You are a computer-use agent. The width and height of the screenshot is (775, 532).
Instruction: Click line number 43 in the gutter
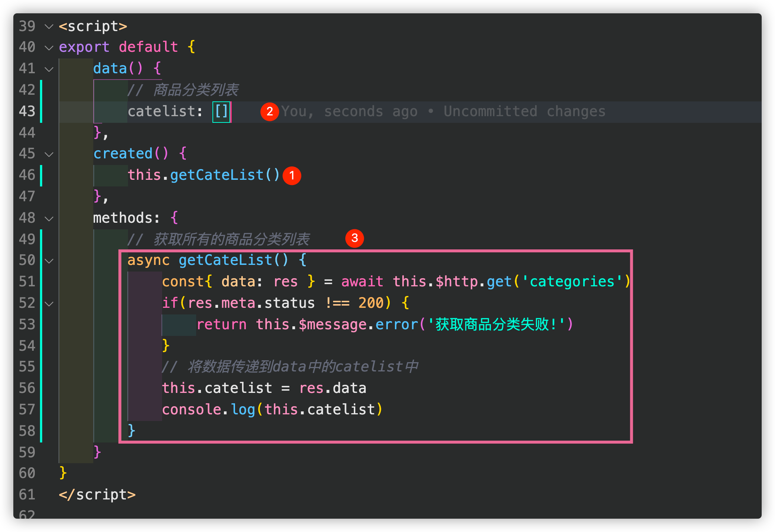pyautogui.click(x=27, y=111)
